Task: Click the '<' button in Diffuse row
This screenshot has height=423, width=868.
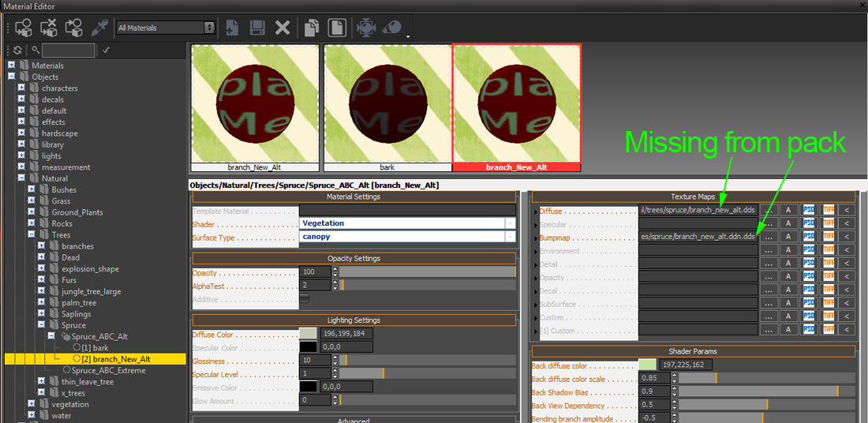Action: [847, 211]
